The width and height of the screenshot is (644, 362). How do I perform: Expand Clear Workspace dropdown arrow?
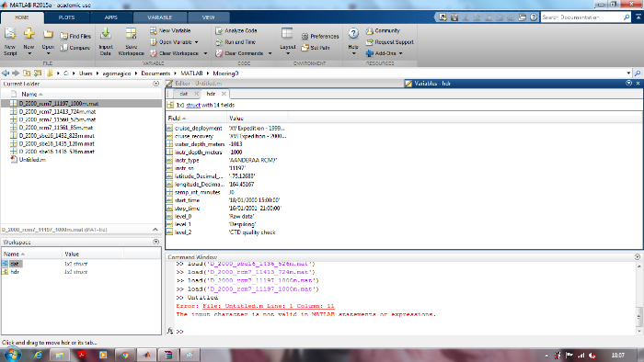[205, 53]
